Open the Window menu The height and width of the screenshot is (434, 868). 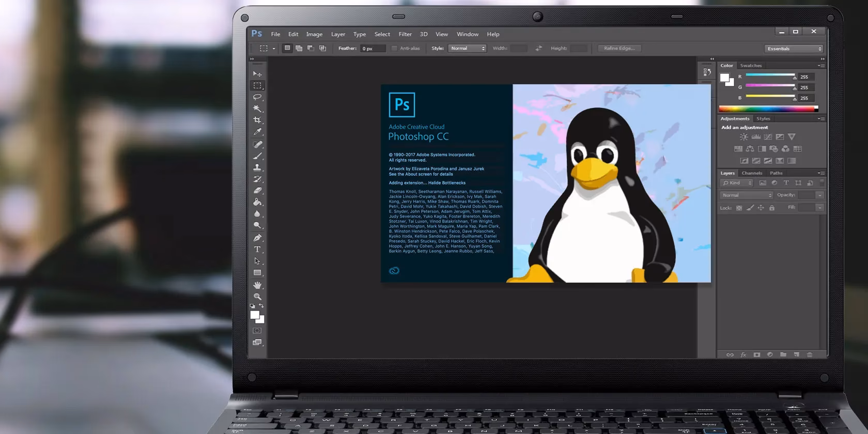[468, 34]
